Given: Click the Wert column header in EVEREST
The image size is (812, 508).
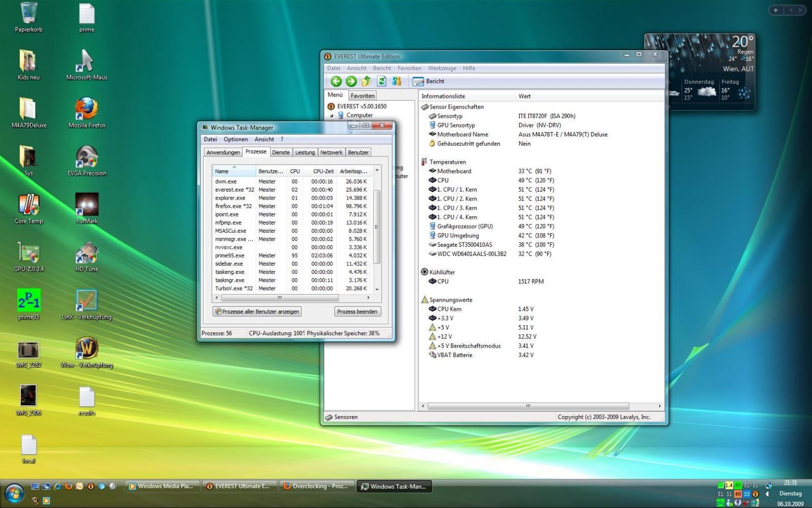Looking at the screenshot, I should click(x=589, y=96).
